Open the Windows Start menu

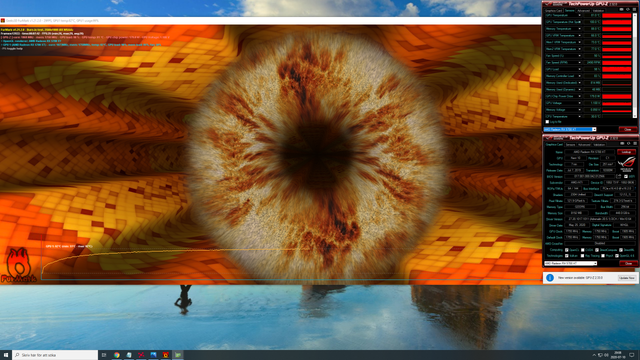pyautogui.click(x=6, y=355)
